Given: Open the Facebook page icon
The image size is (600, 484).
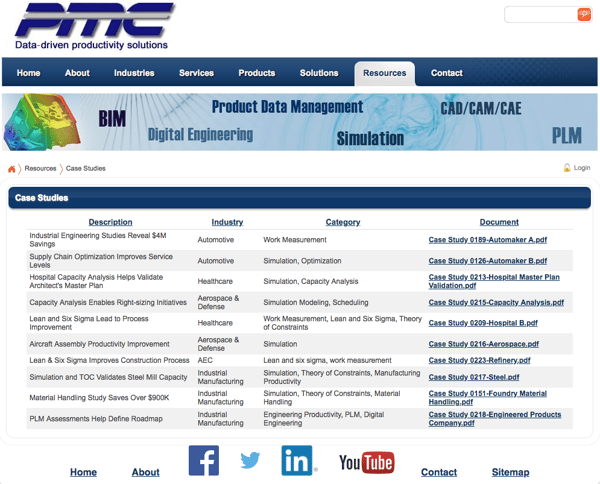Looking at the screenshot, I should tap(204, 460).
